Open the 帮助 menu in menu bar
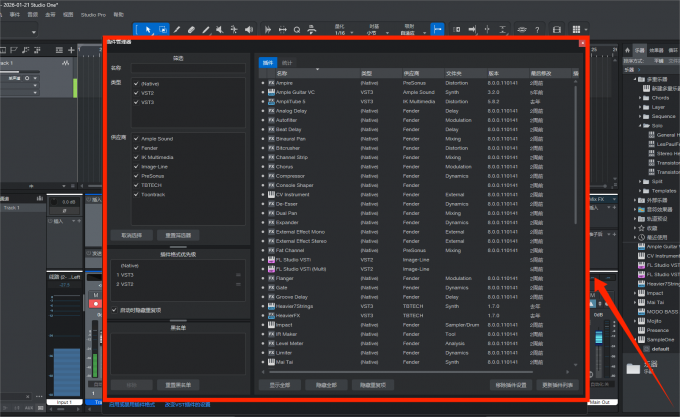Image resolution: width=680 pixels, height=417 pixels. [x=118, y=15]
